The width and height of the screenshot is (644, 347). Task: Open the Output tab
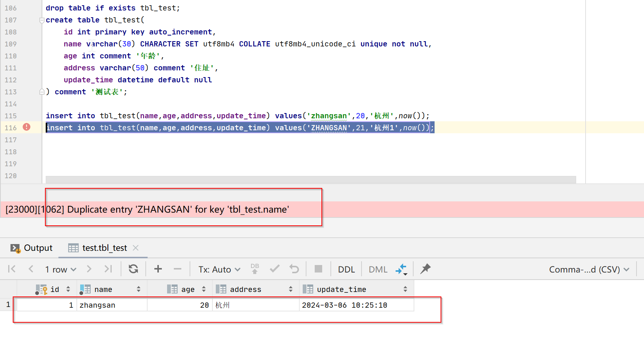click(x=31, y=248)
